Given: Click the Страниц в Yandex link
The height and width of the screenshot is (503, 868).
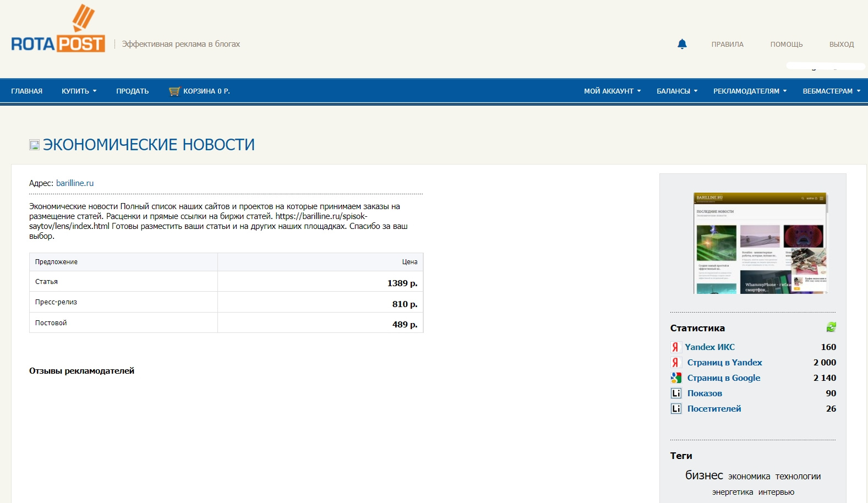Looking at the screenshot, I should [725, 363].
